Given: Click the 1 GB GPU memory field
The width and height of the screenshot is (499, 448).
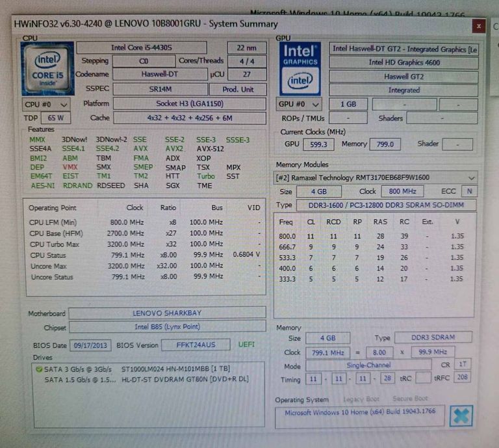Looking at the screenshot, I should 348,104.
